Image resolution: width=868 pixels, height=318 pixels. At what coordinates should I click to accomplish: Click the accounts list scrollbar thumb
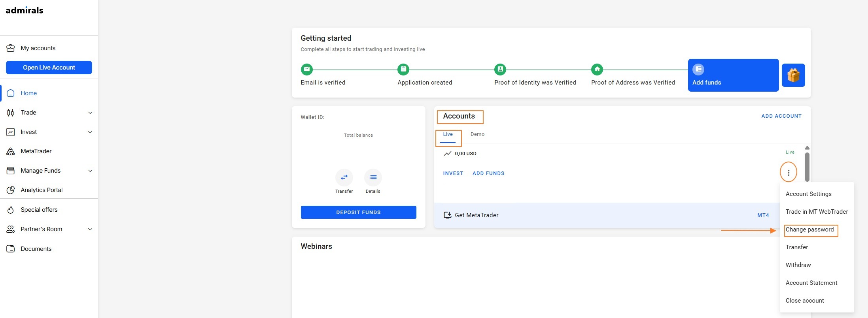click(807, 167)
